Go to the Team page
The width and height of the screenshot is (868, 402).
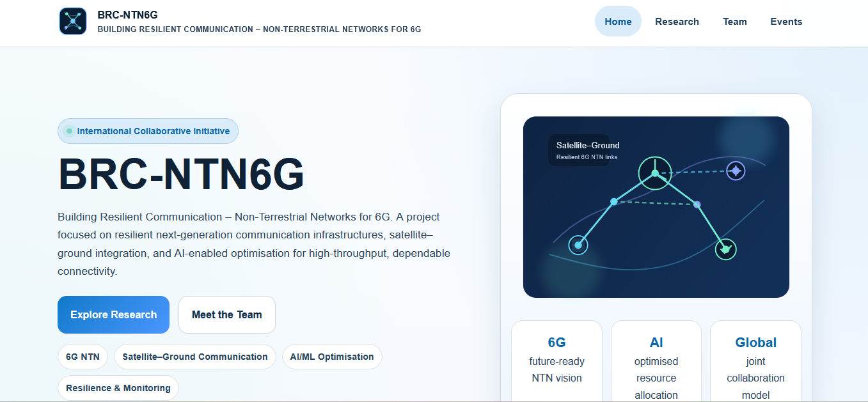point(735,21)
